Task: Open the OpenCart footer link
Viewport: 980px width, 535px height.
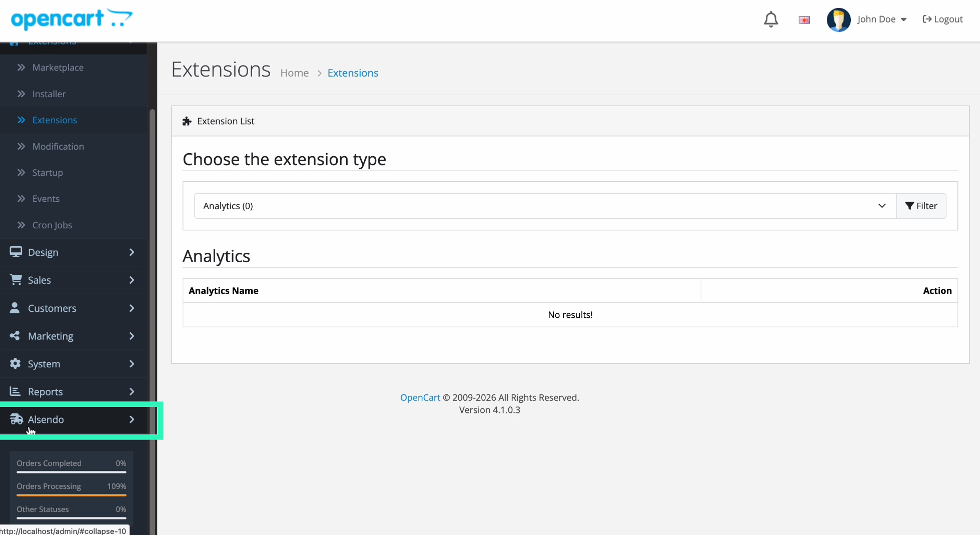Action: click(420, 397)
